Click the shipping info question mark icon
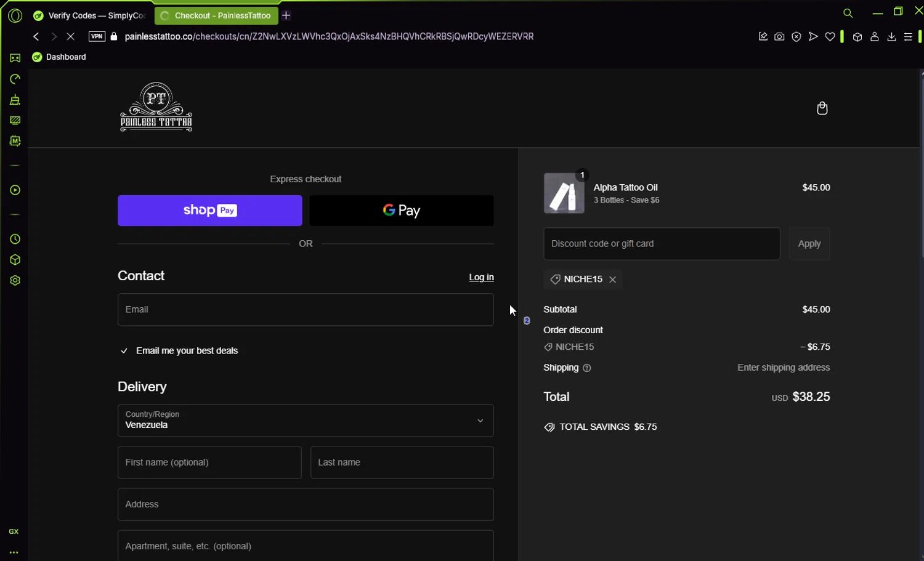Screen dimensions: 924x561 (x=586, y=368)
